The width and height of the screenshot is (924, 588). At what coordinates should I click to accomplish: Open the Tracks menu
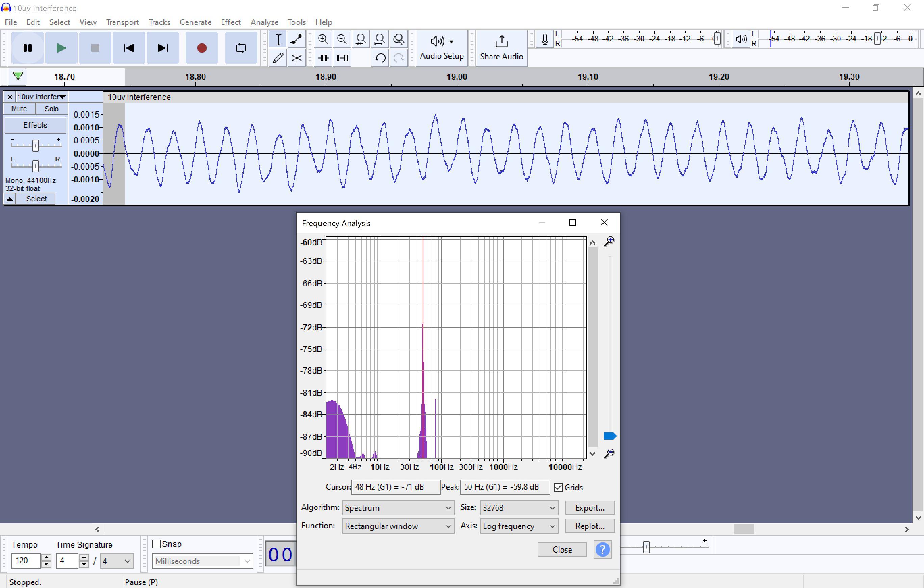point(159,22)
